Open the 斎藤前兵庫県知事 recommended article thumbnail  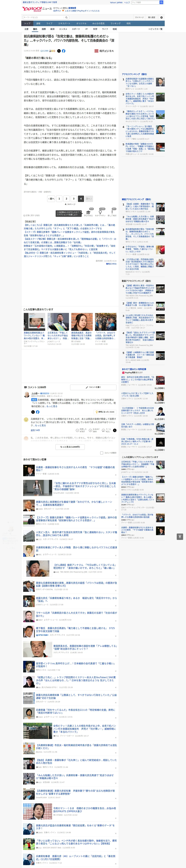34,321
